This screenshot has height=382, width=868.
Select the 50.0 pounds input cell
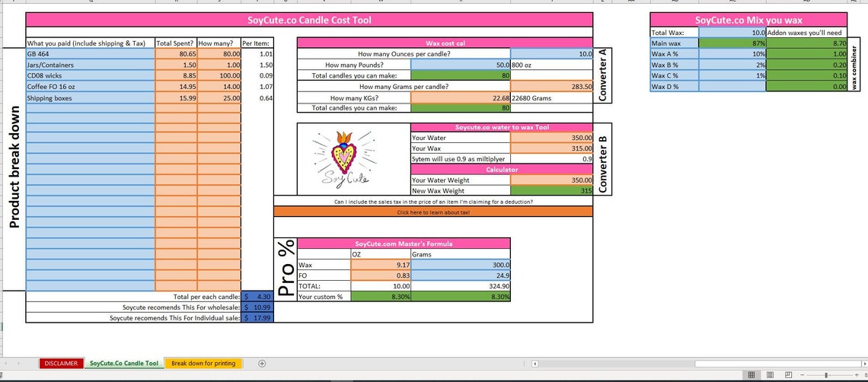pyautogui.click(x=461, y=65)
